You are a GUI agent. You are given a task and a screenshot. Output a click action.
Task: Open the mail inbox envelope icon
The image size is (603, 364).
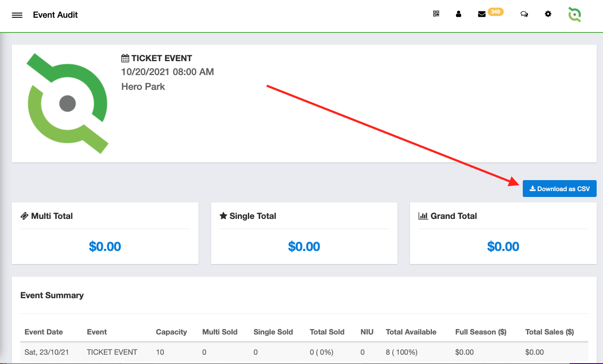tap(482, 14)
